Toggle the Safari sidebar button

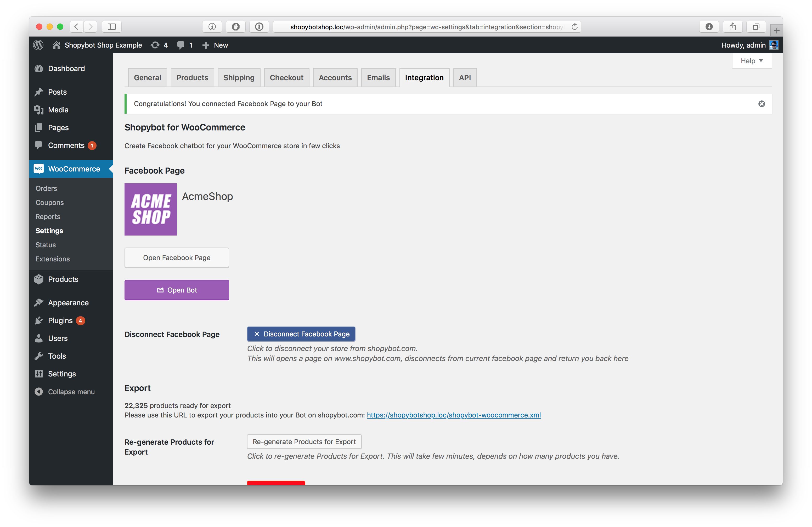111,27
